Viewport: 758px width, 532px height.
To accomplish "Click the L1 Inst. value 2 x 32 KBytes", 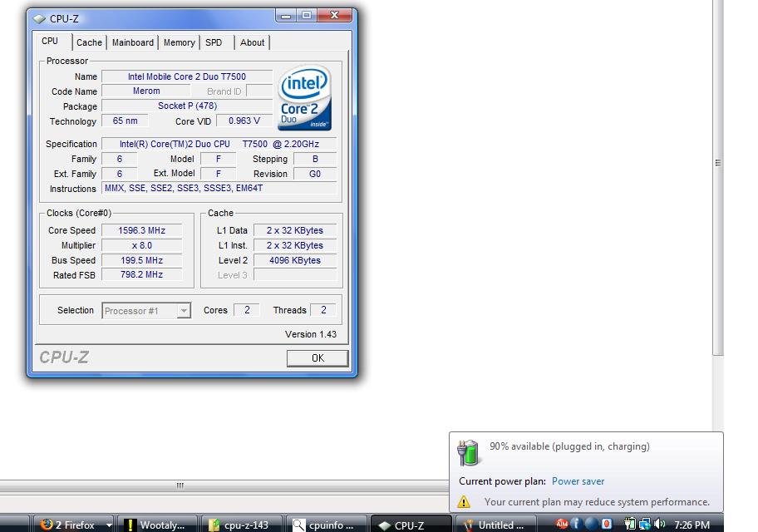I will coord(295,246).
